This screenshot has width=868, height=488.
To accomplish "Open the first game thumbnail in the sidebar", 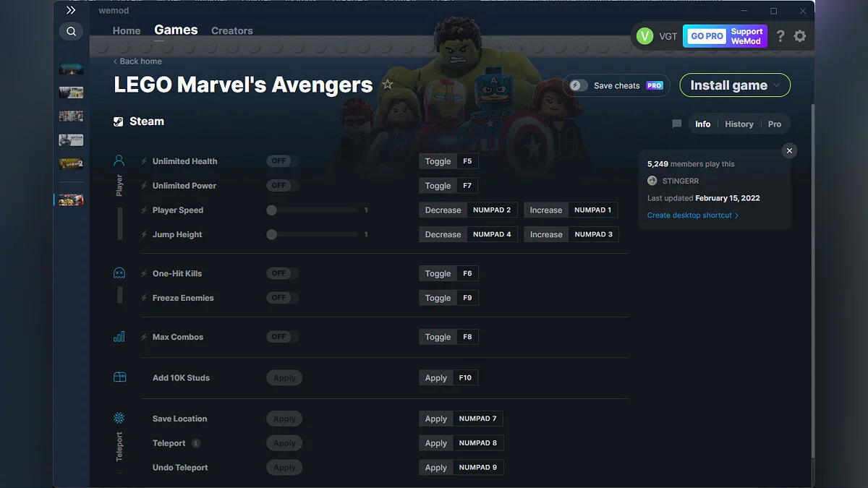I will 71,69.
